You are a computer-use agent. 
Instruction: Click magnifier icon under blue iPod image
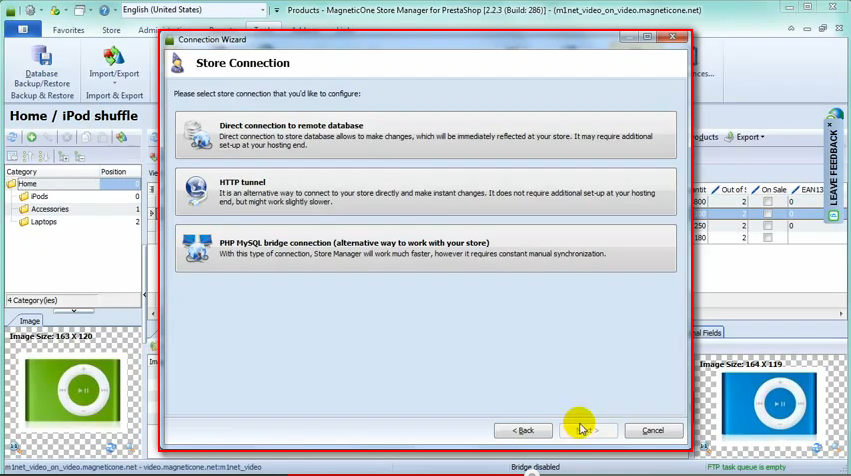tap(836, 448)
